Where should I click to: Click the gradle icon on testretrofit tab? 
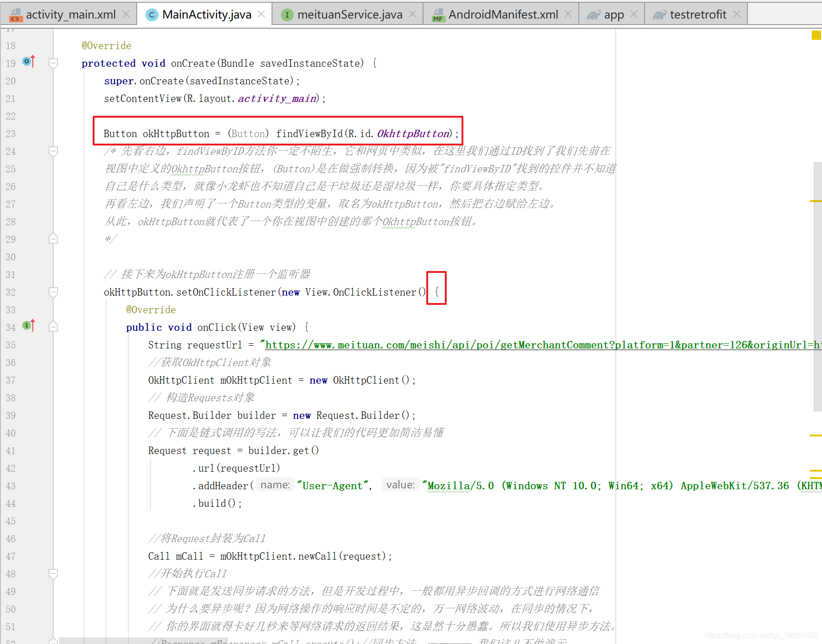point(659,15)
